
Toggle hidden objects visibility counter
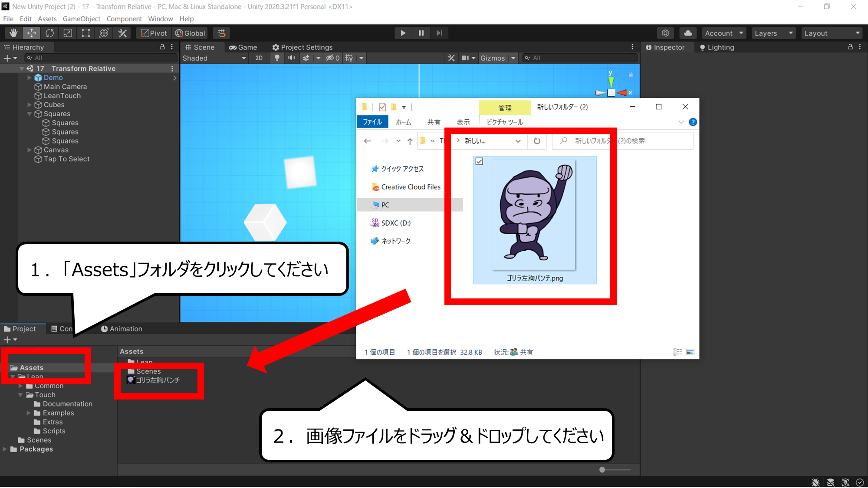(x=333, y=58)
